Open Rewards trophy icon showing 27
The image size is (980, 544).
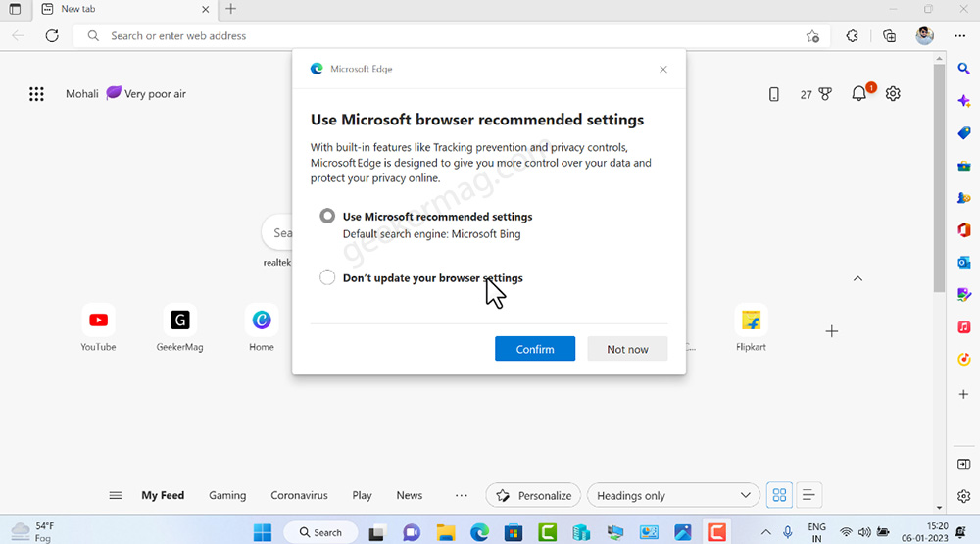pyautogui.click(x=816, y=94)
